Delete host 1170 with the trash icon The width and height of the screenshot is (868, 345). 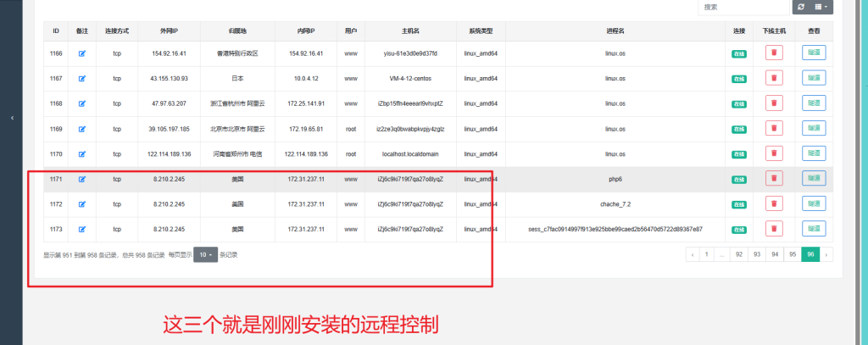[774, 153]
